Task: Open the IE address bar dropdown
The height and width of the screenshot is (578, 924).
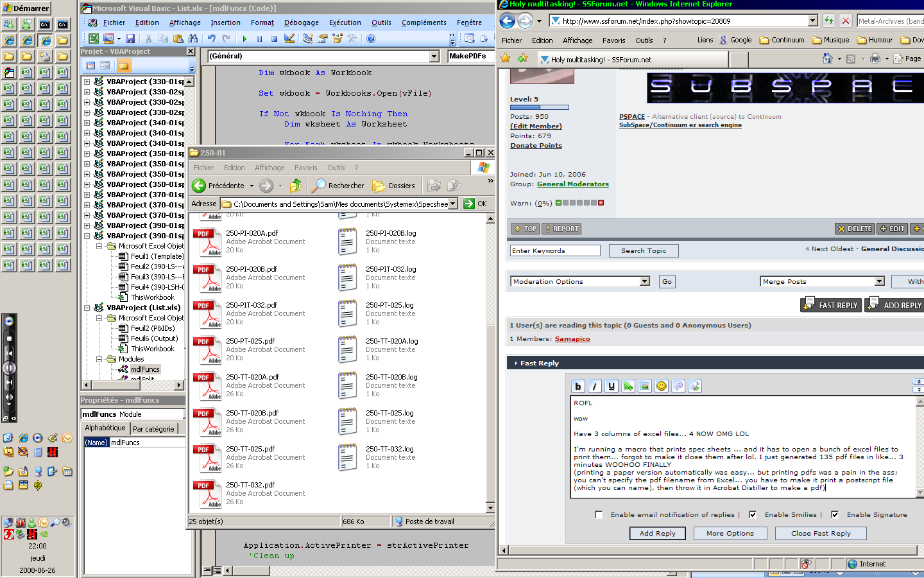Action: point(813,21)
